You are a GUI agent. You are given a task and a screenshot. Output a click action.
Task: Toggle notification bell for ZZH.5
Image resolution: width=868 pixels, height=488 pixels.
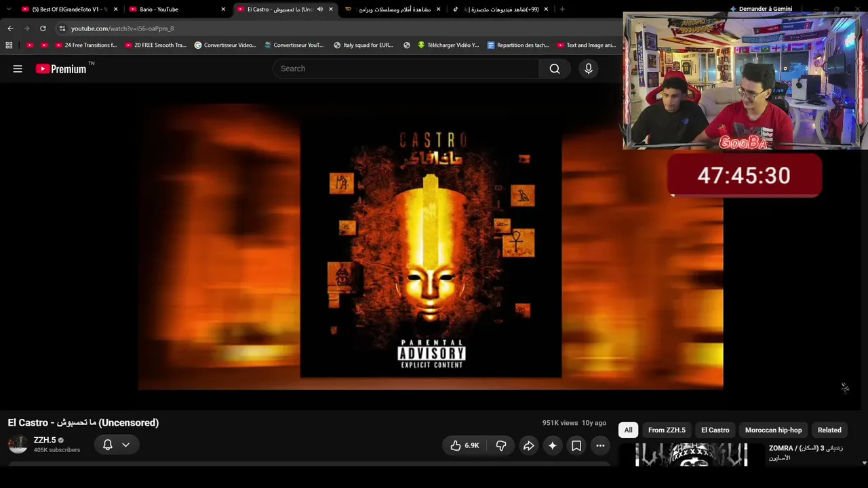pyautogui.click(x=107, y=445)
